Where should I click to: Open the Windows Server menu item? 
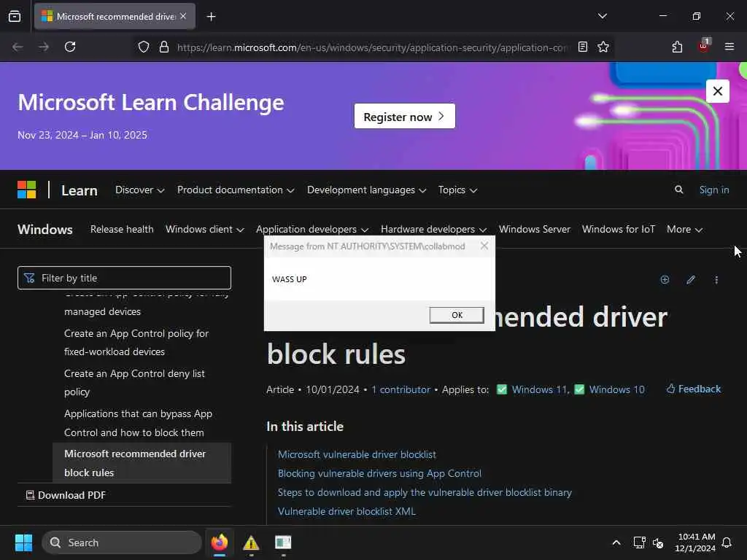coord(535,229)
